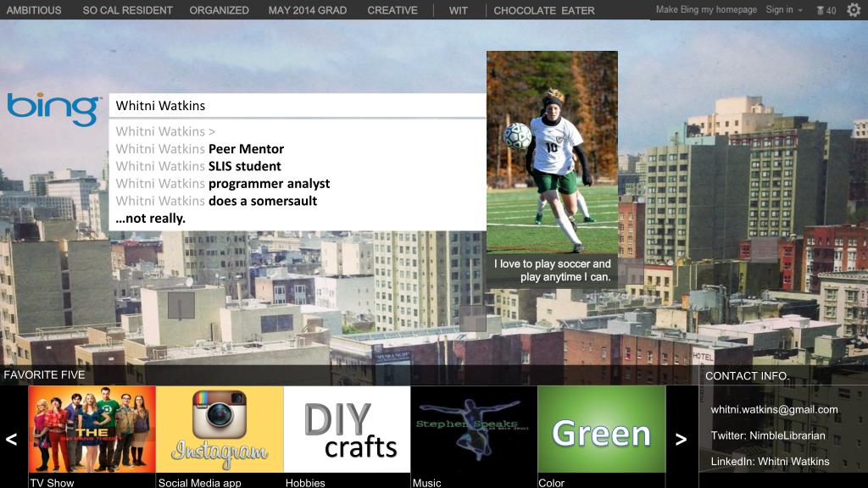The width and height of the screenshot is (868, 488).
Task: Click the whitni.watkins@gmail.com email
Action: [775, 409]
